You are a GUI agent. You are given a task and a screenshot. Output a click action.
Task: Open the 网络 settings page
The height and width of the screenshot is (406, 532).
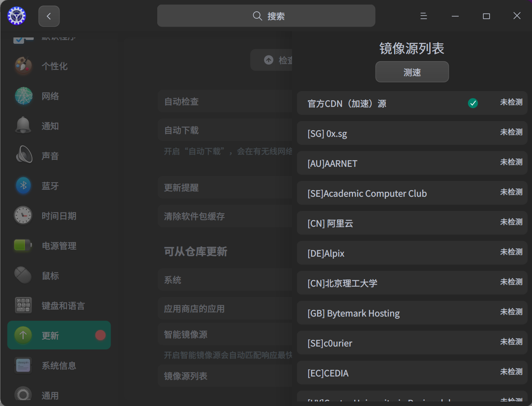(59, 96)
